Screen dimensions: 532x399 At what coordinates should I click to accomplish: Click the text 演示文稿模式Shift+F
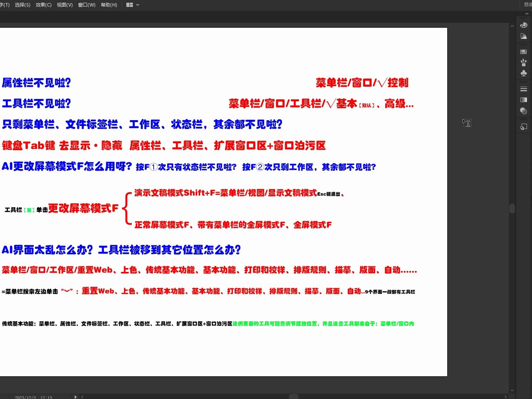175,193
